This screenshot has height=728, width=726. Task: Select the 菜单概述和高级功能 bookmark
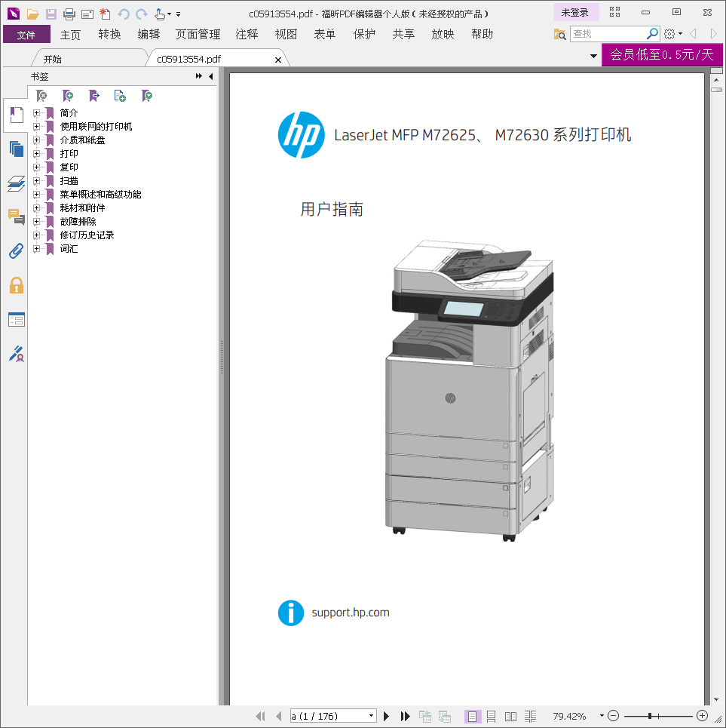(101, 195)
